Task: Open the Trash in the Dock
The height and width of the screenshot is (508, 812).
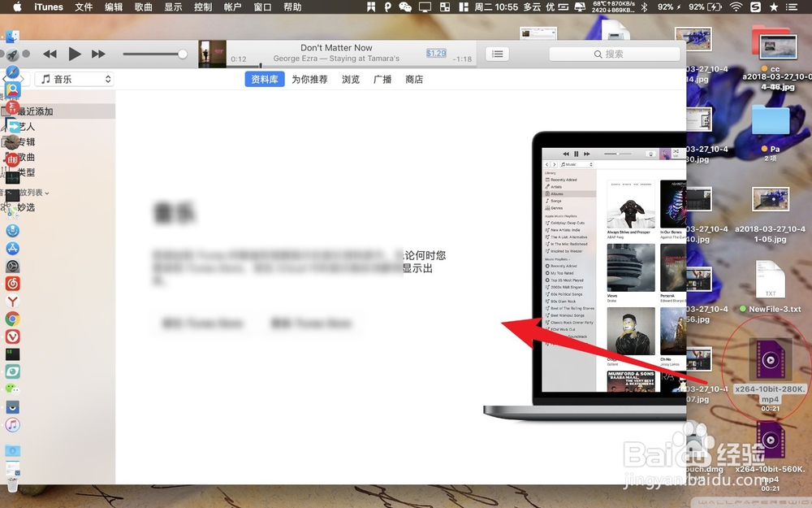Action: pos(12,485)
